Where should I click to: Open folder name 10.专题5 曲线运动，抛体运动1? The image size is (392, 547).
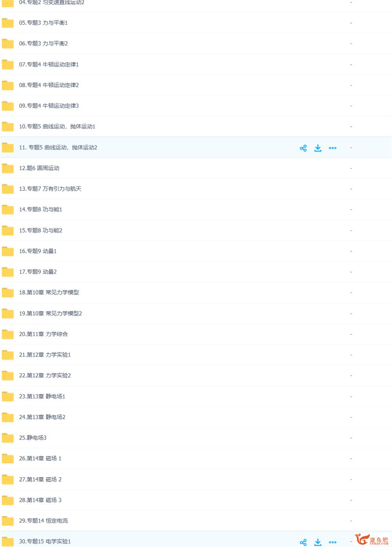[x=57, y=127]
